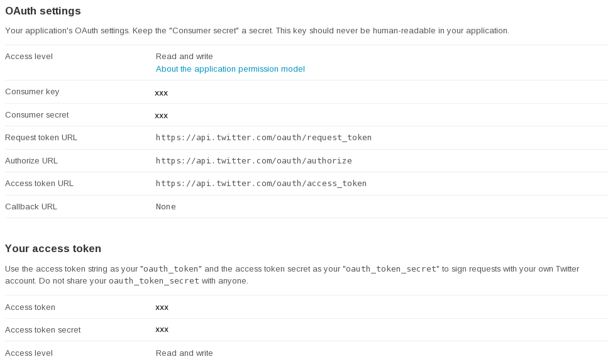The width and height of the screenshot is (615, 364).
Task: Click the Access token value
Action: click(x=162, y=307)
